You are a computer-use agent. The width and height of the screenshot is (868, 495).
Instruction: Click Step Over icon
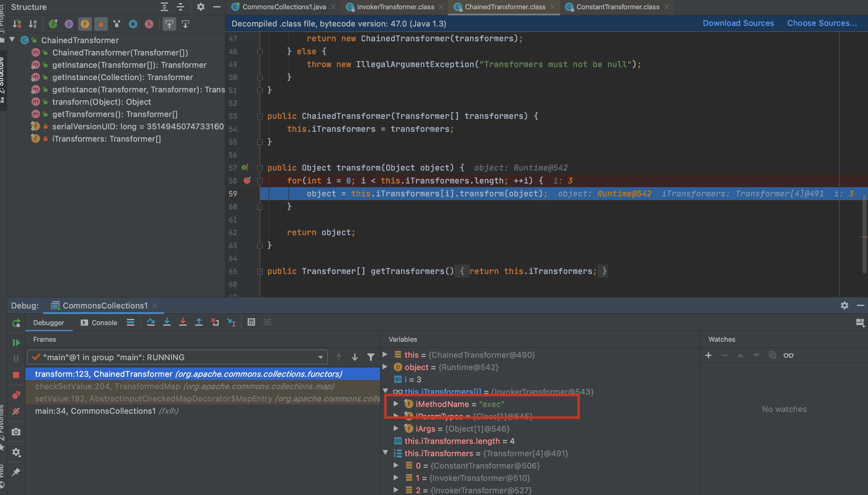pyautogui.click(x=151, y=322)
